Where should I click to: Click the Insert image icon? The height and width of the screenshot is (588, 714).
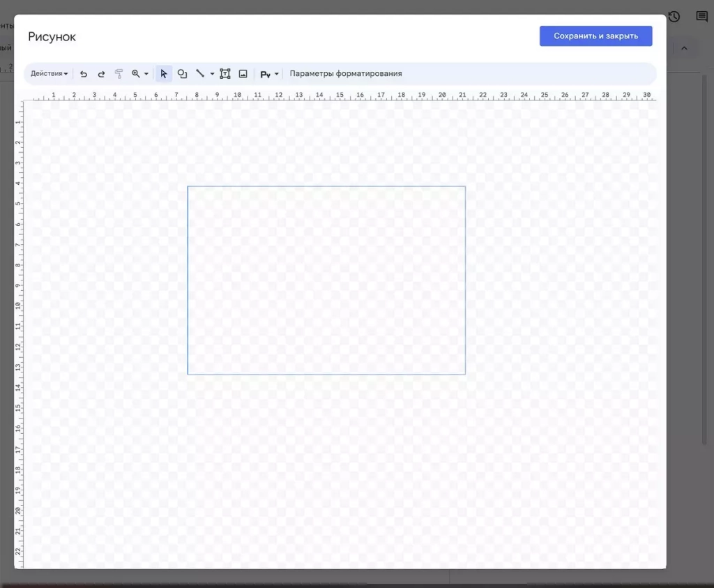(243, 74)
